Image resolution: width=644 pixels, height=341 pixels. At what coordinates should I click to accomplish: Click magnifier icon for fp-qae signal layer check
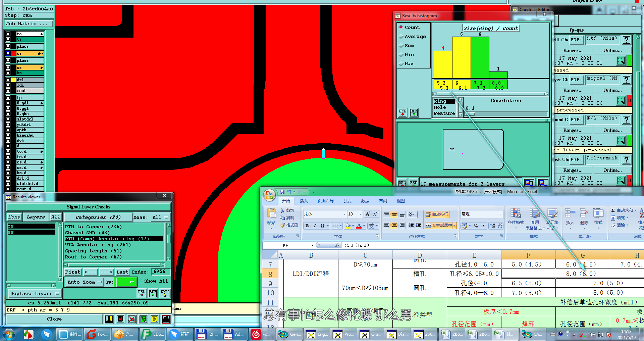[x=621, y=100]
